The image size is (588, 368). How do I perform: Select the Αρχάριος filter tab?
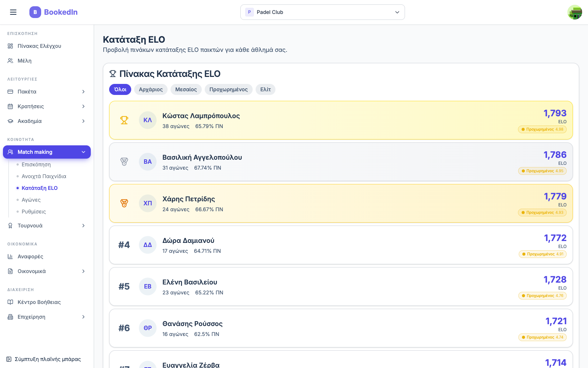151,89
